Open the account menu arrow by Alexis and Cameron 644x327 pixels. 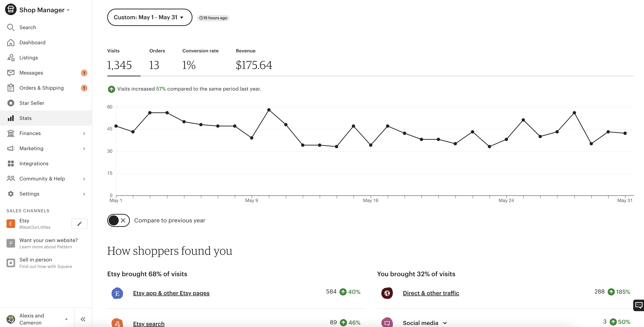pos(66,319)
